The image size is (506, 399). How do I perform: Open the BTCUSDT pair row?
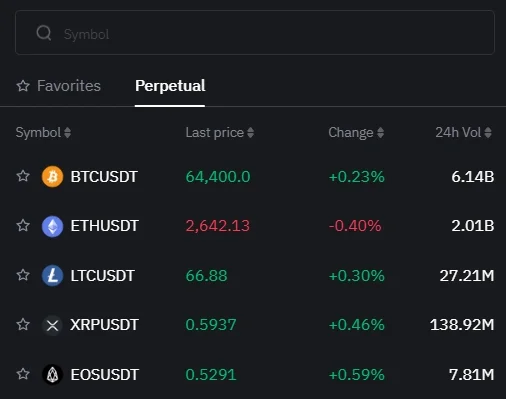[255, 176]
